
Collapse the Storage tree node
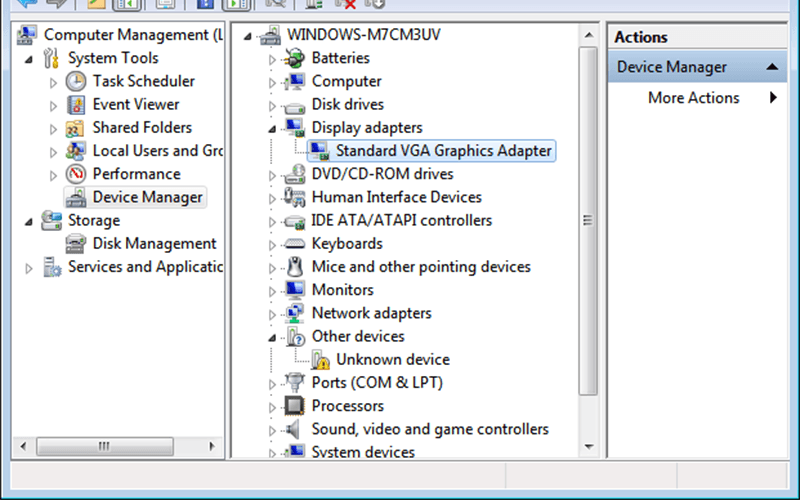point(29,222)
